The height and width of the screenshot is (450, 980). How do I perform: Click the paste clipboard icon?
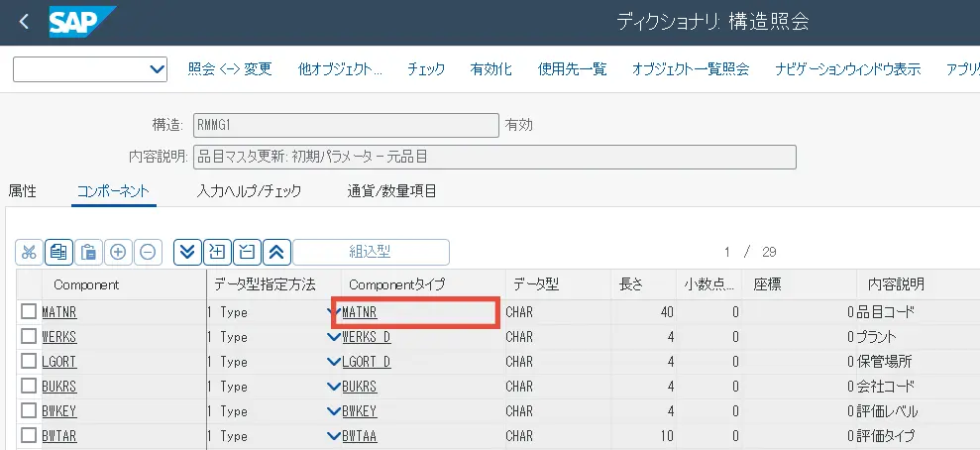88,252
